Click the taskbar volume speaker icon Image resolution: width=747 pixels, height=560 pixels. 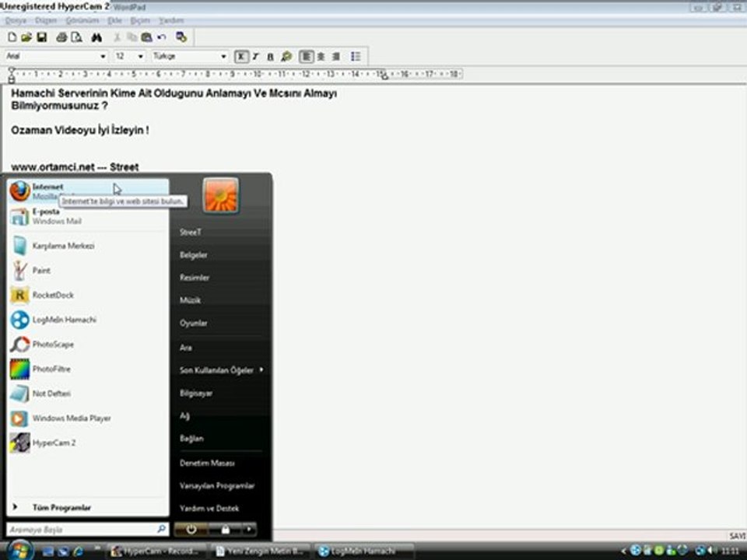714,551
